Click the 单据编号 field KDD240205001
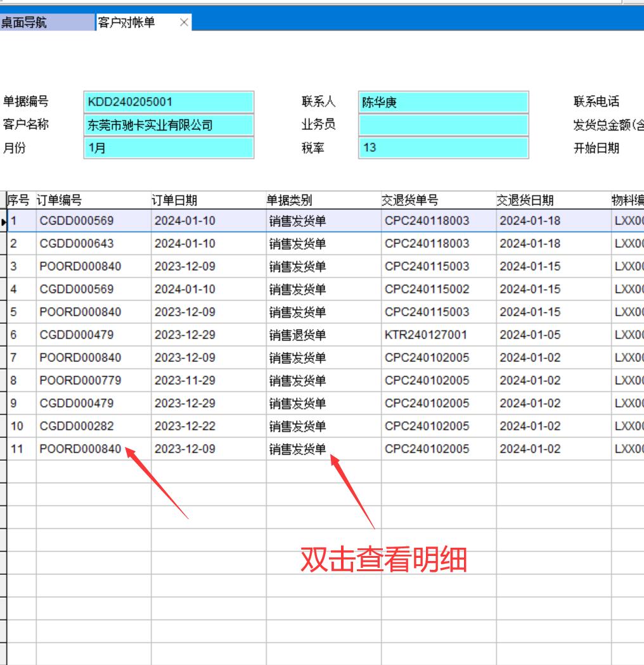The width and height of the screenshot is (644, 665). pos(169,102)
